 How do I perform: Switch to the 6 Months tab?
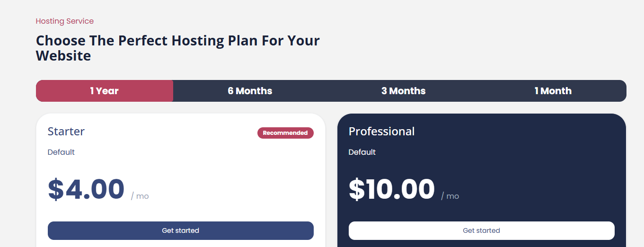point(250,91)
